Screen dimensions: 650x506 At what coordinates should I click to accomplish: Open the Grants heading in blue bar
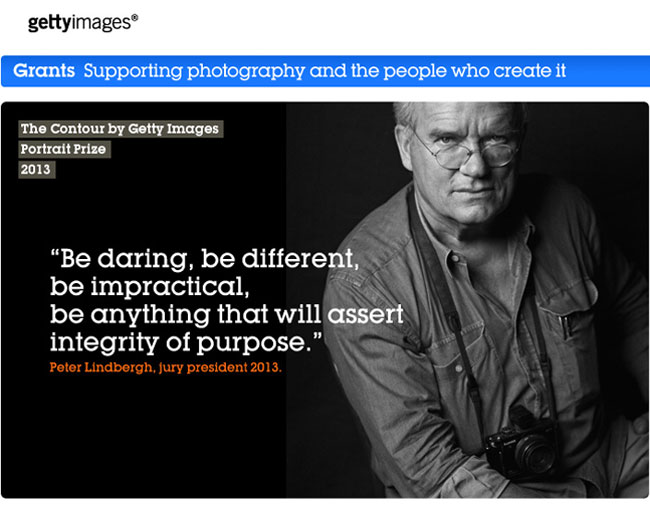(x=44, y=71)
